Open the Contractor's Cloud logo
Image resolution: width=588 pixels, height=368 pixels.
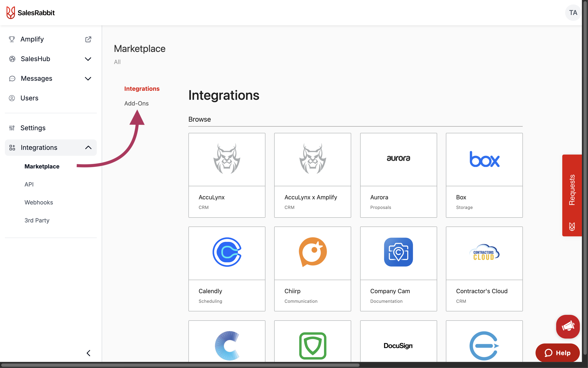(484, 252)
